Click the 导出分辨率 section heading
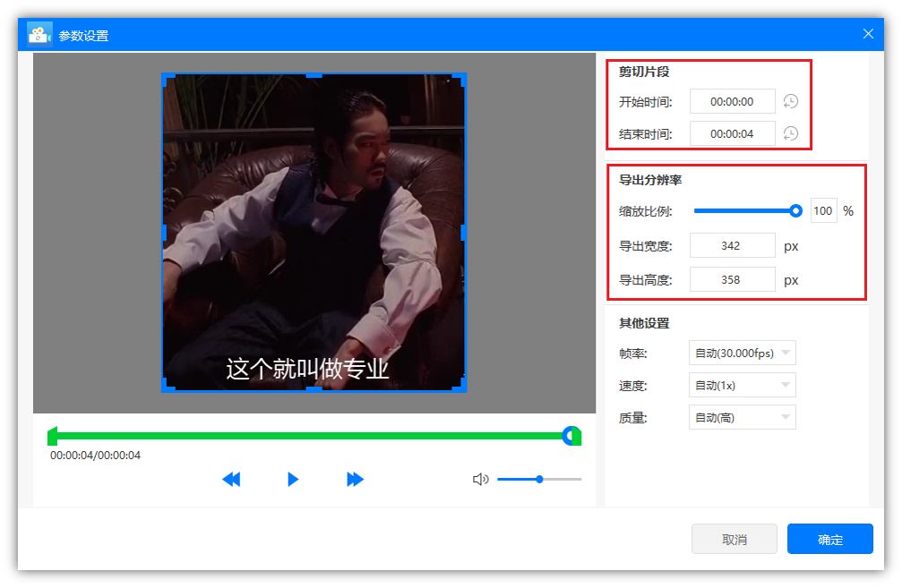The height and width of the screenshot is (588, 902). [650, 180]
